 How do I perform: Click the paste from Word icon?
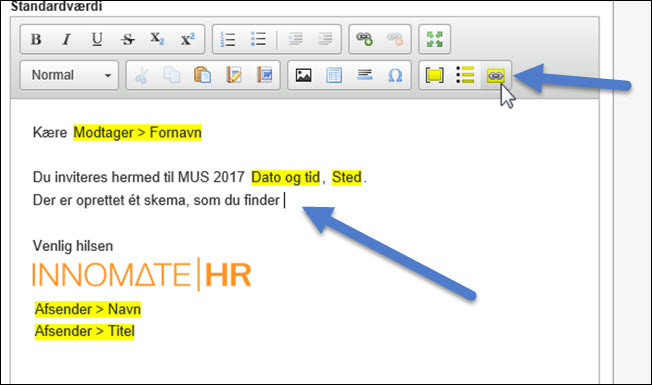264,75
